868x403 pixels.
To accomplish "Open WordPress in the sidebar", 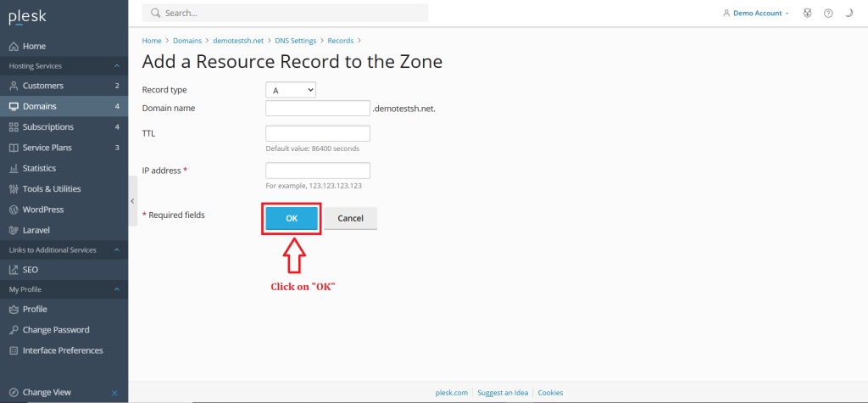I will pos(64,210).
